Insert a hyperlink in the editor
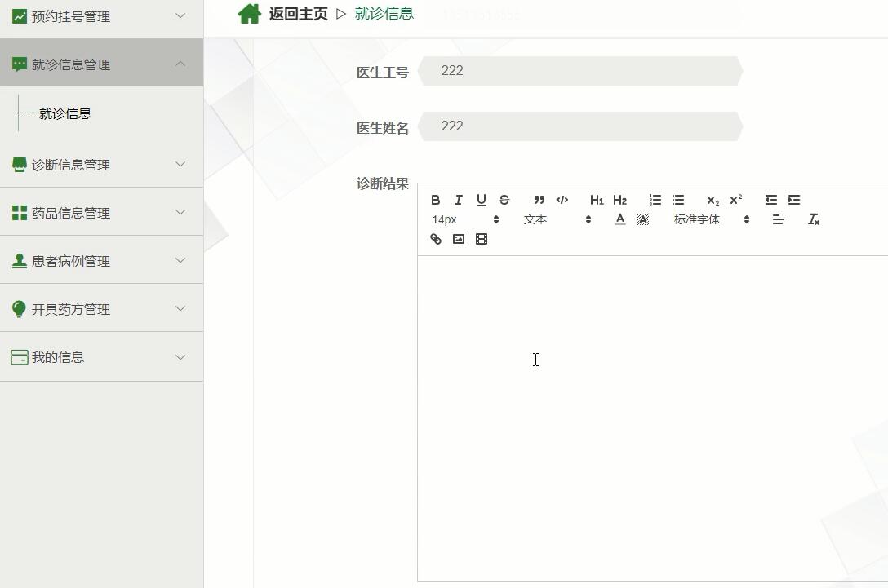This screenshot has height=588, width=888. [x=435, y=239]
